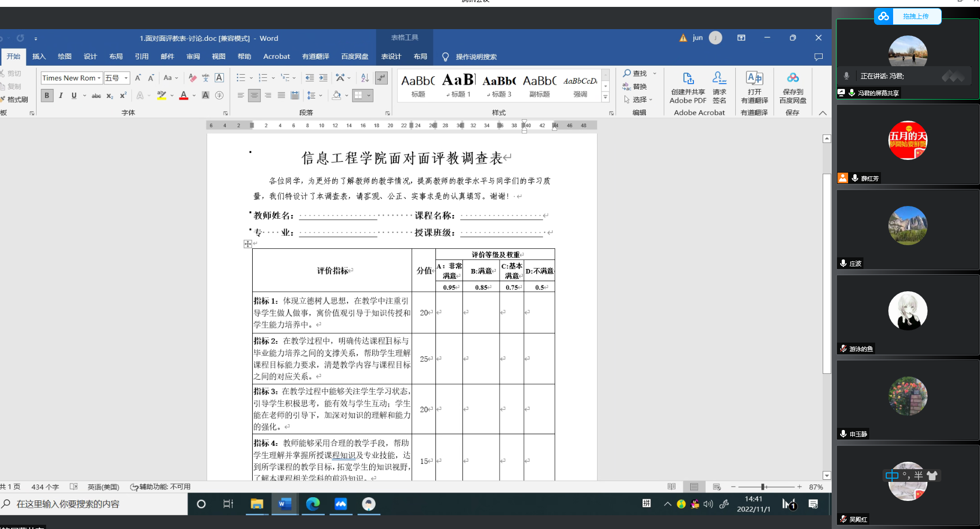Switch to the 插入 (Insert) tab
Screen dimensions: 980x529
[x=39, y=57]
